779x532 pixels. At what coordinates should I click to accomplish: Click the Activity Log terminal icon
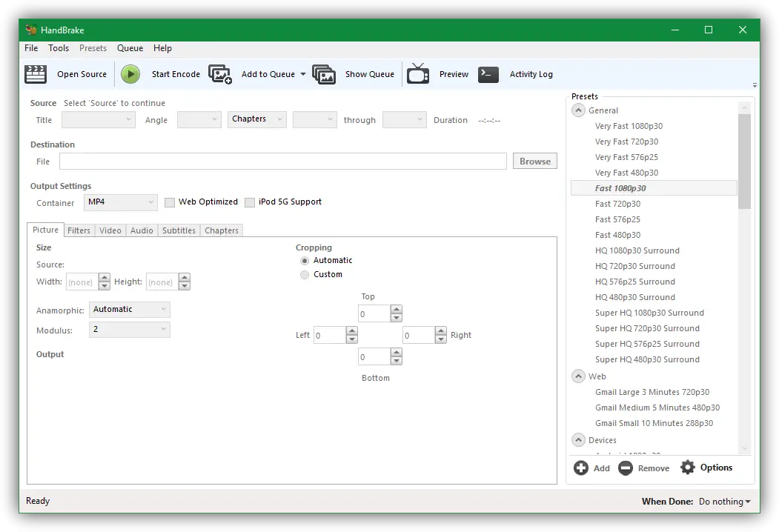coord(488,75)
